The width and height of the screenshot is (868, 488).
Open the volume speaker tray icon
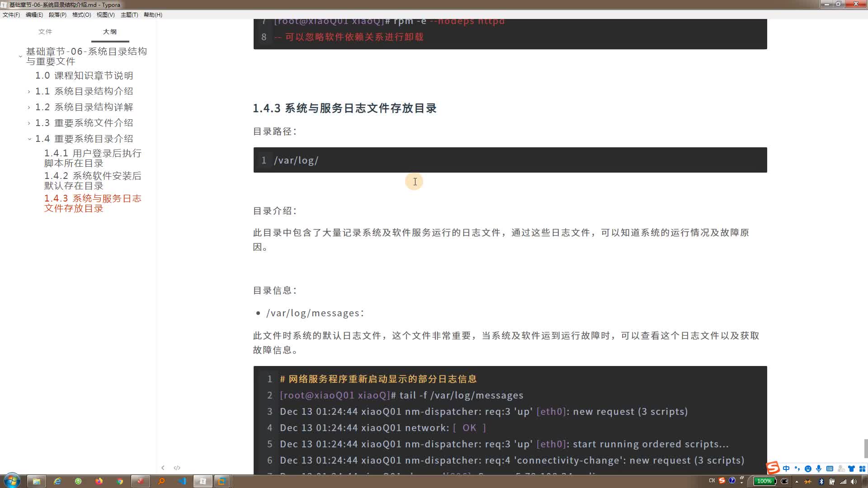(854, 482)
